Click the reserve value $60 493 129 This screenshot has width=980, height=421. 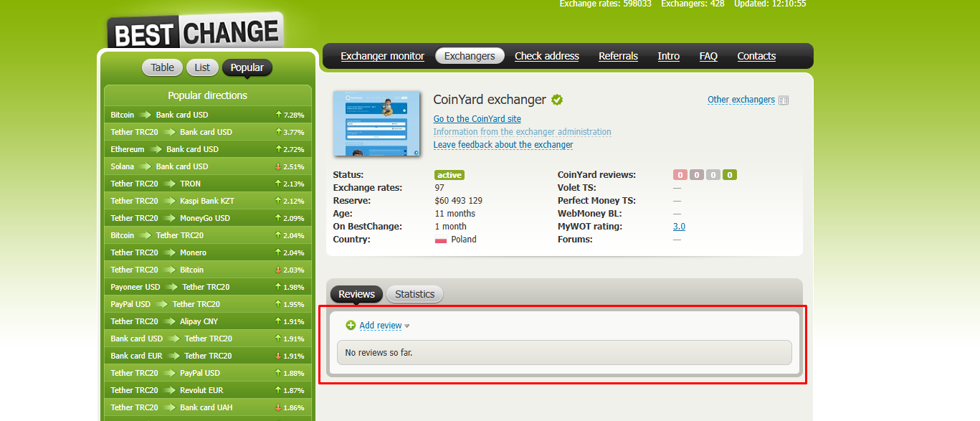click(x=458, y=201)
